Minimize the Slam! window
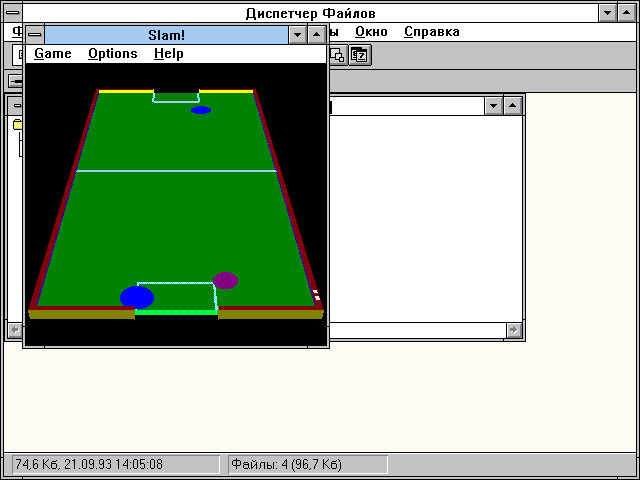Viewport: 640px width, 480px height. 298,35
